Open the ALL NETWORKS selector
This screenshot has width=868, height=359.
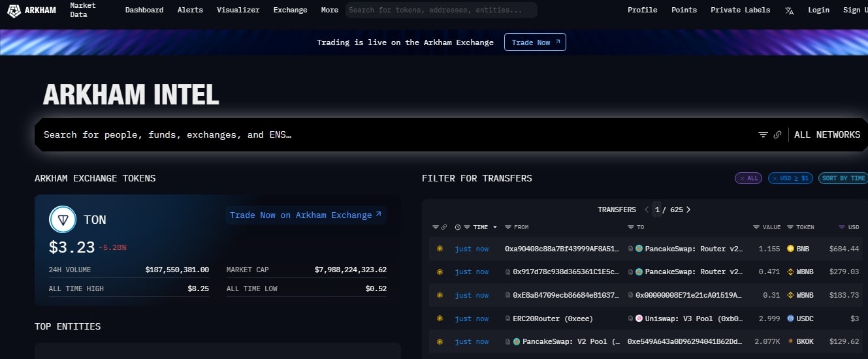827,134
